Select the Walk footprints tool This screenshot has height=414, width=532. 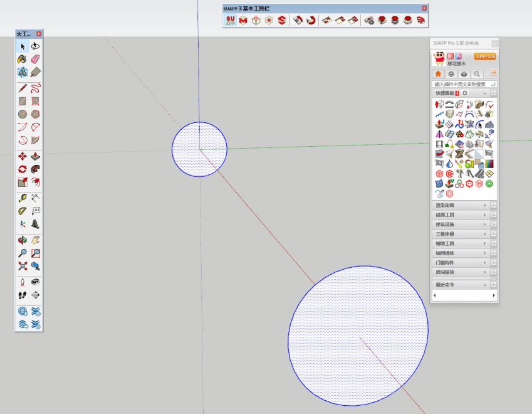pyautogui.click(x=23, y=295)
